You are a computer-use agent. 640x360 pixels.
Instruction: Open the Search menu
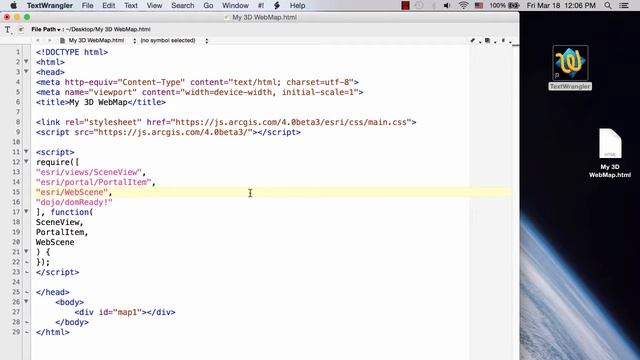[x=182, y=5]
